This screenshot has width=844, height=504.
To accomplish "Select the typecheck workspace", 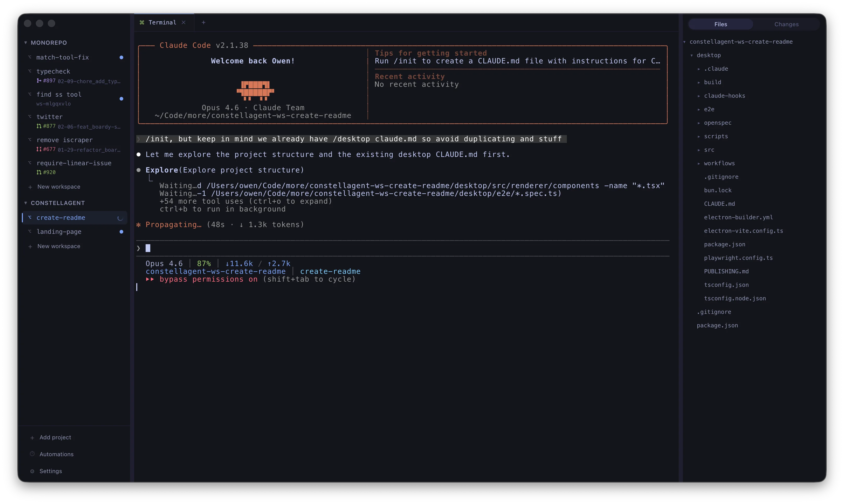I will pyautogui.click(x=75, y=76).
